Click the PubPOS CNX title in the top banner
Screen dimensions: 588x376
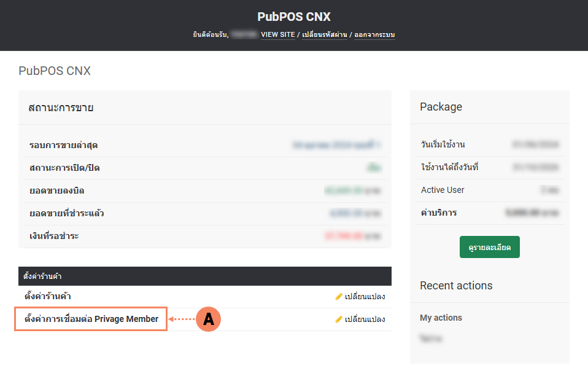(x=294, y=17)
